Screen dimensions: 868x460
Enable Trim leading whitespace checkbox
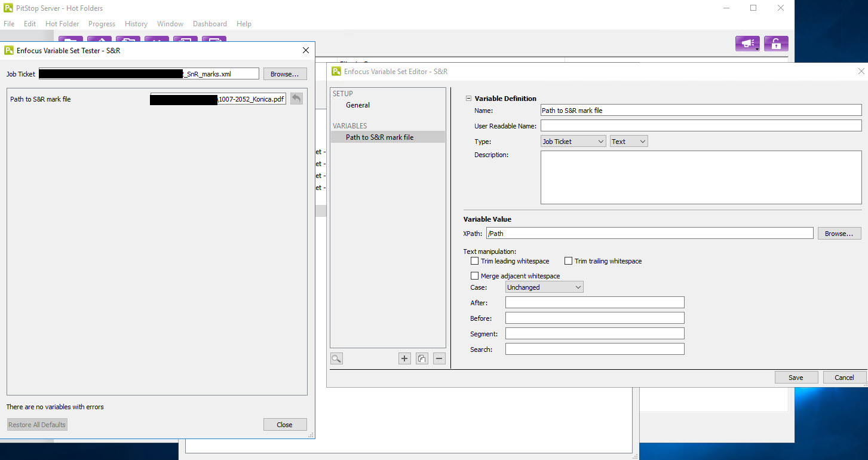point(474,261)
